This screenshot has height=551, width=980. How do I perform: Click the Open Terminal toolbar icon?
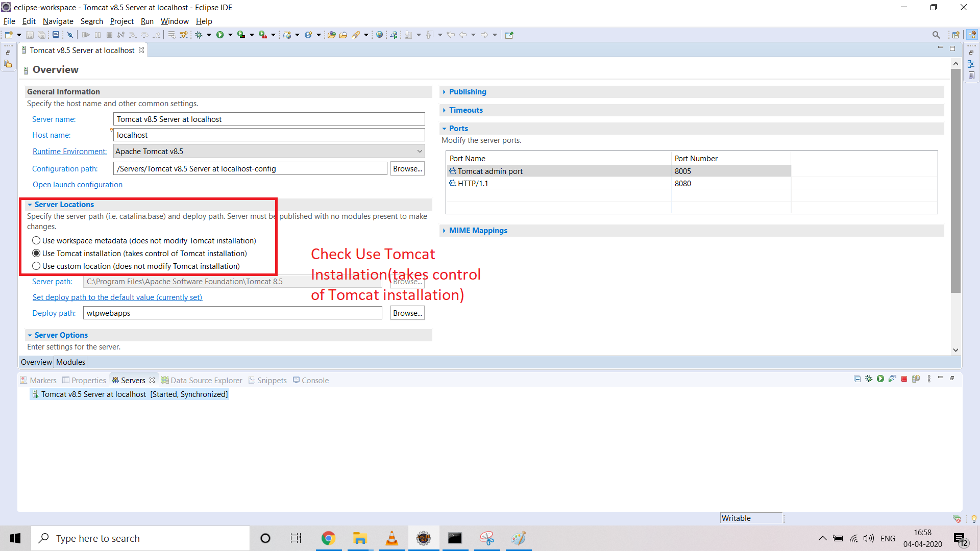tap(56, 35)
